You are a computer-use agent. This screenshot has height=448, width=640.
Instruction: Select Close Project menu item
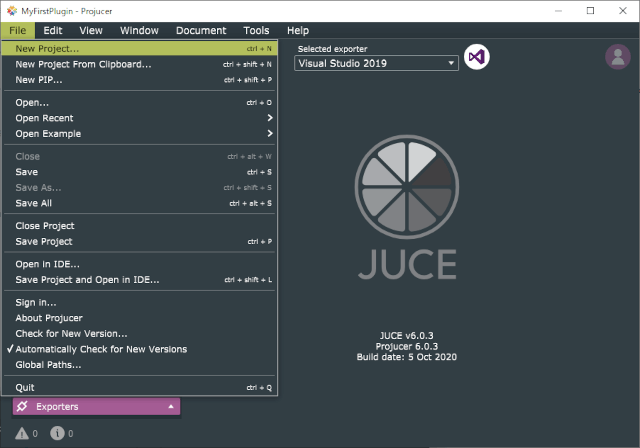(x=140, y=226)
